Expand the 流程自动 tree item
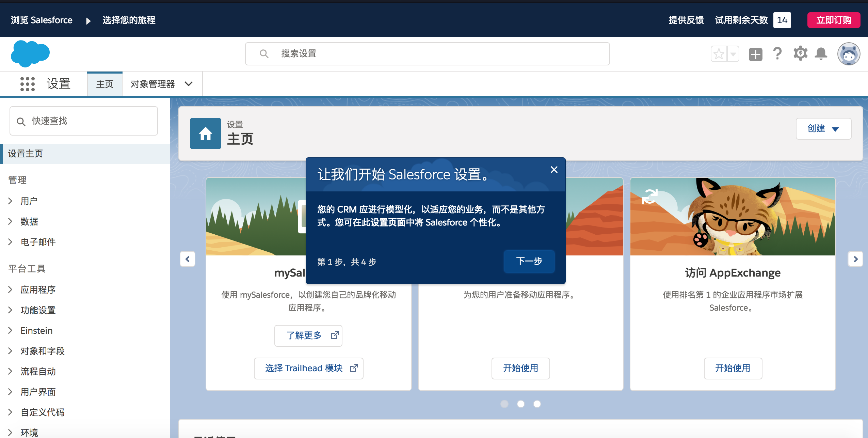The height and width of the screenshot is (438, 868). [10, 371]
